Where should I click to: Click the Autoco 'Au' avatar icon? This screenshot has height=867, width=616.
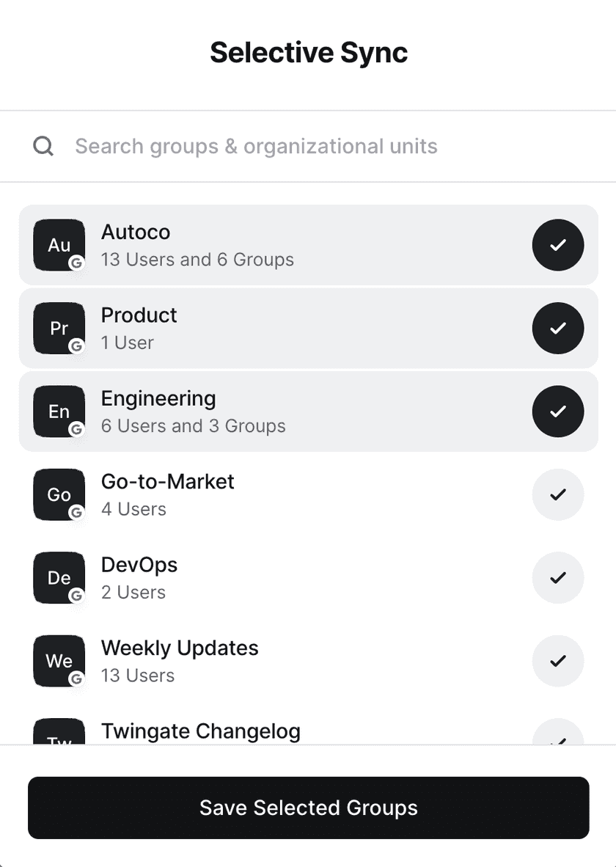(x=59, y=245)
